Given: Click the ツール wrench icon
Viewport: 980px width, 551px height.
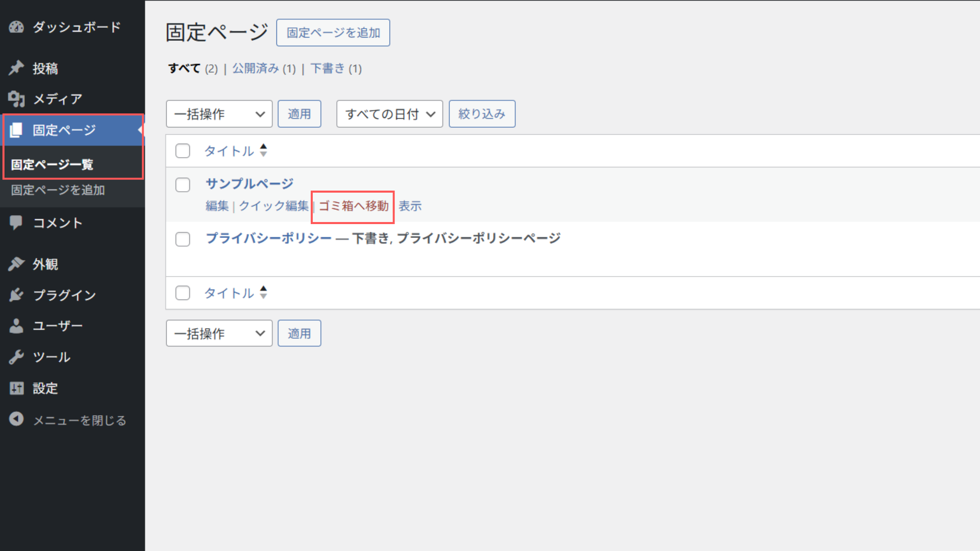Looking at the screenshot, I should point(16,357).
